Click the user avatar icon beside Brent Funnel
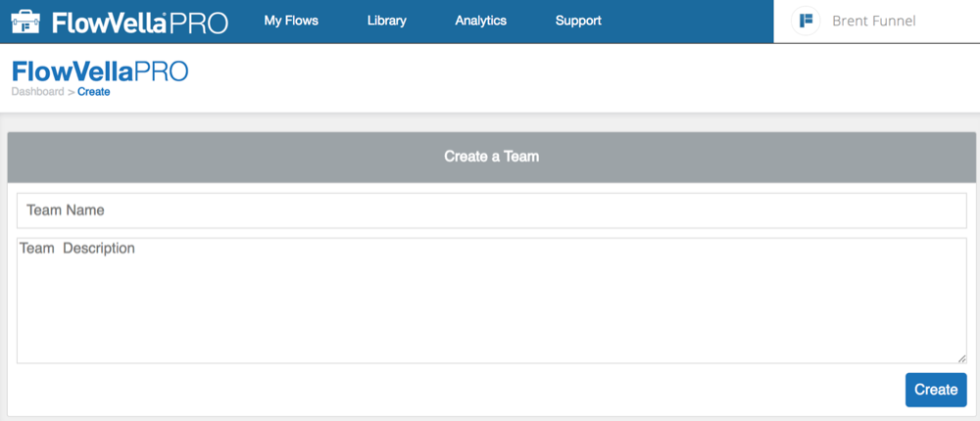980x421 pixels. [806, 21]
